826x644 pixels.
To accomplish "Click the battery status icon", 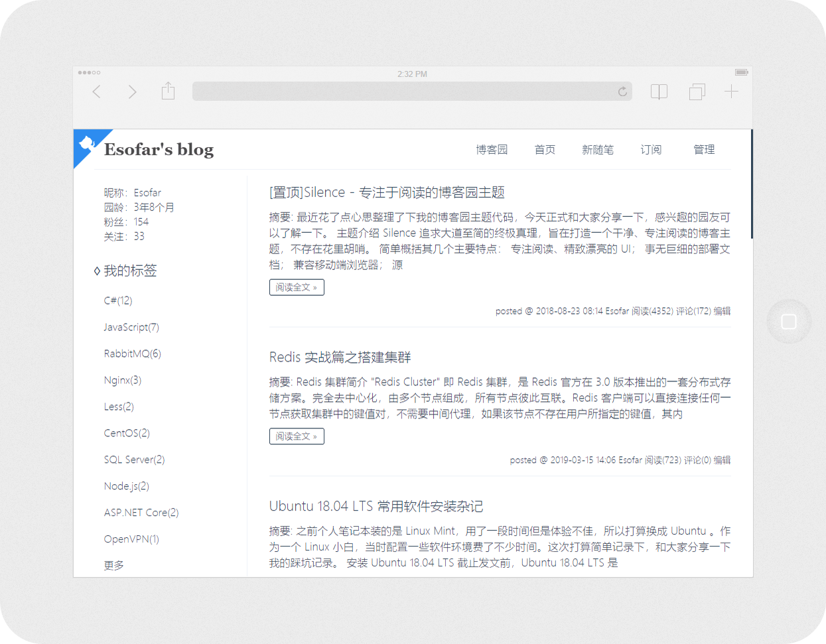I will 742,72.
